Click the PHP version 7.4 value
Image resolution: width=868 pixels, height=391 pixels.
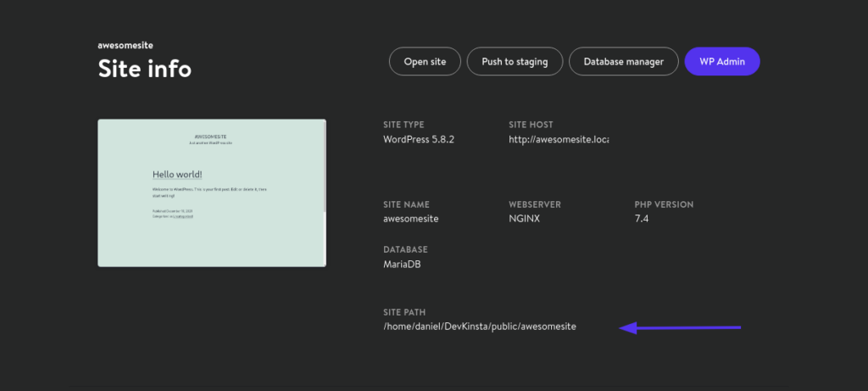[641, 219]
